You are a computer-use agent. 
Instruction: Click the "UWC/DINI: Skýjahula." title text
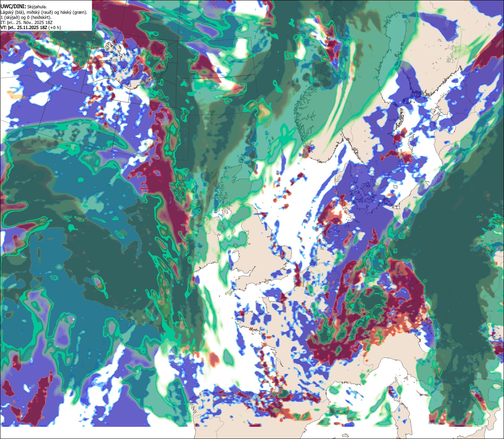coord(24,7)
